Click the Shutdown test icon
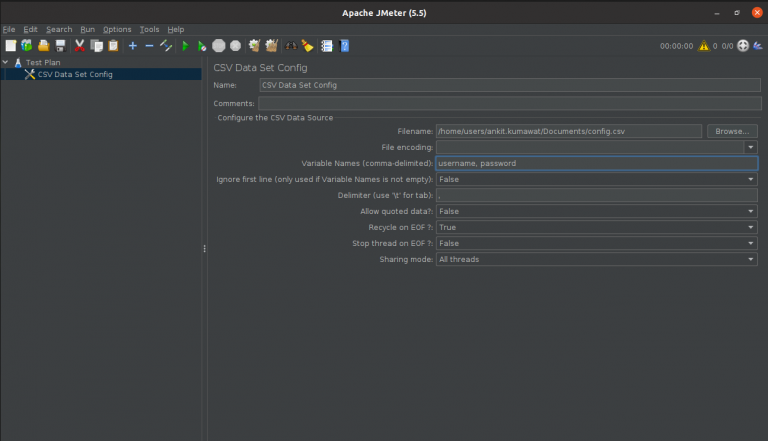This screenshot has height=441, width=768. point(236,46)
